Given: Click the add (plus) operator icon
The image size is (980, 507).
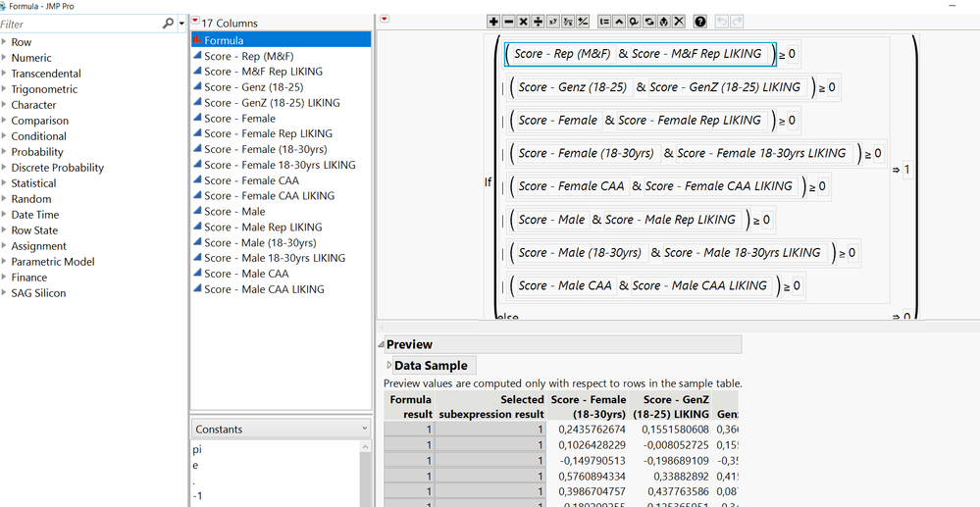Looking at the screenshot, I should pos(493,22).
